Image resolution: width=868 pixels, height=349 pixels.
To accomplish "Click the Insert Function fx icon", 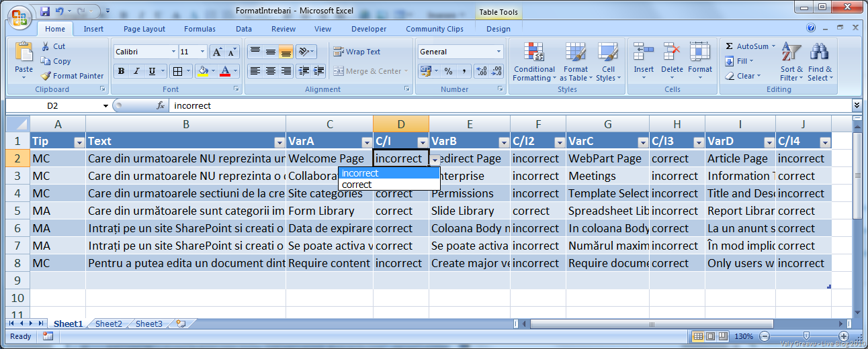I will click(x=161, y=106).
